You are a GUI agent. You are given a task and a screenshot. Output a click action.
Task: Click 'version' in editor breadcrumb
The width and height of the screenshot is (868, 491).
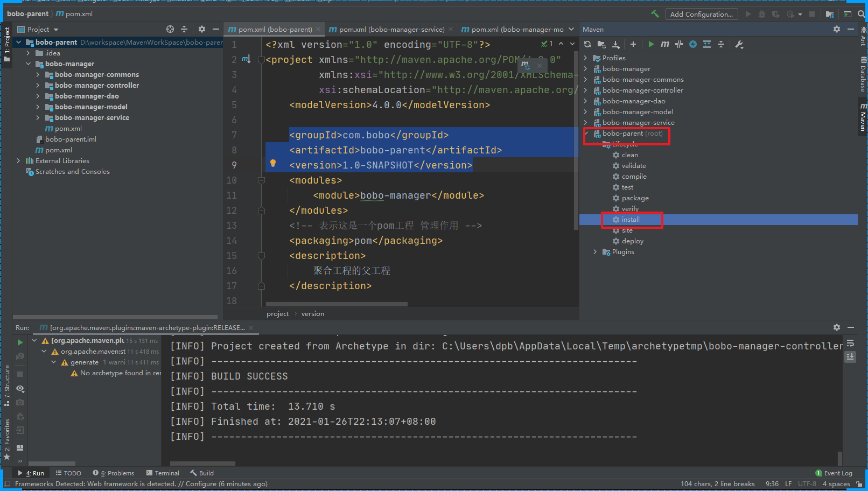click(312, 313)
